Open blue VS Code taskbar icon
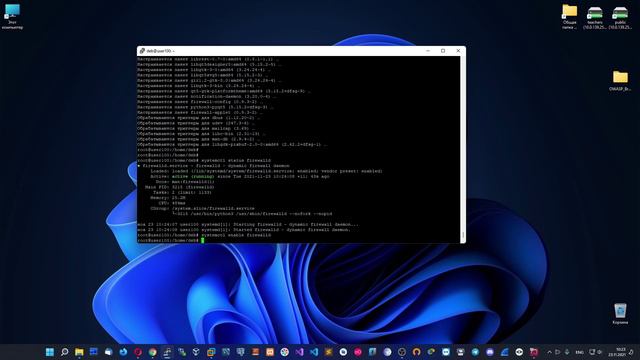640x360 pixels. pyautogui.click(x=314, y=352)
